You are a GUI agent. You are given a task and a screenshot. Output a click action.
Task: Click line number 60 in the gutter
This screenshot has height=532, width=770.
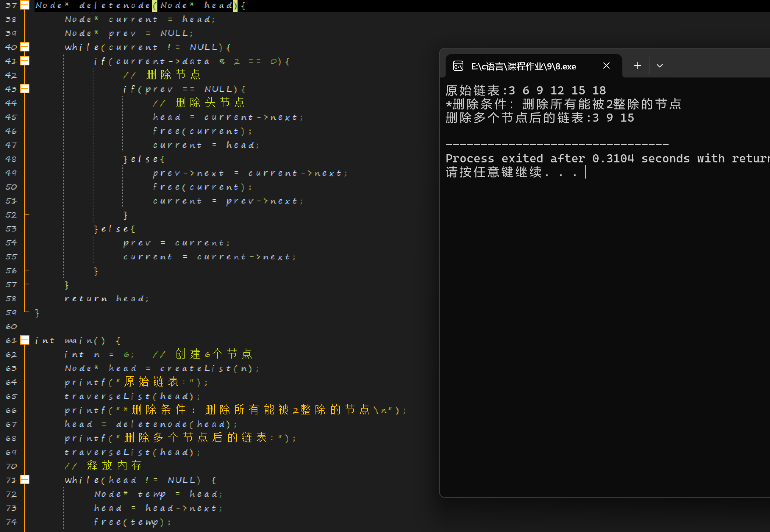click(11, 327)
